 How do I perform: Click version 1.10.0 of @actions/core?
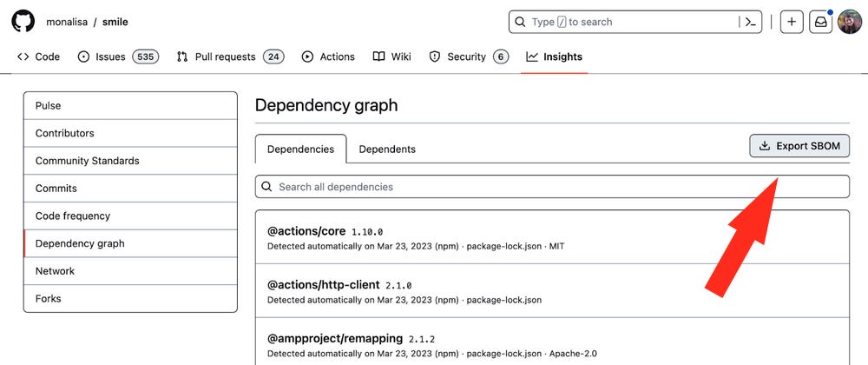(x=367, y=231)
